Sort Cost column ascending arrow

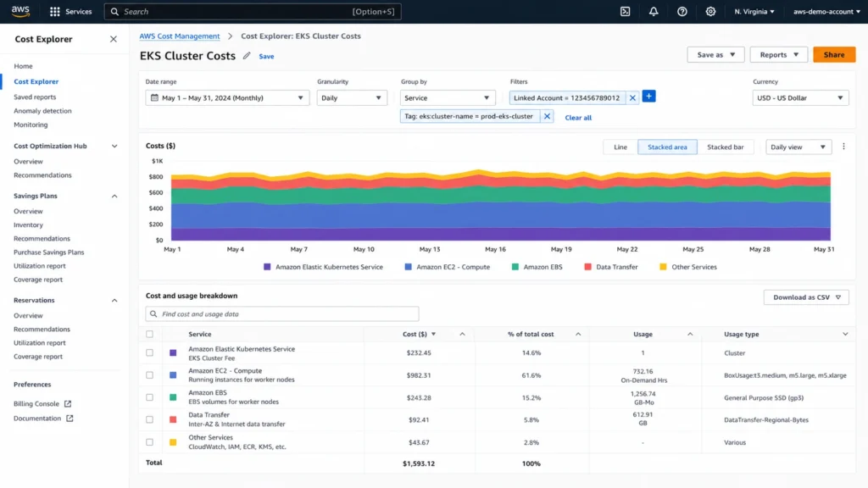point(462,334)
